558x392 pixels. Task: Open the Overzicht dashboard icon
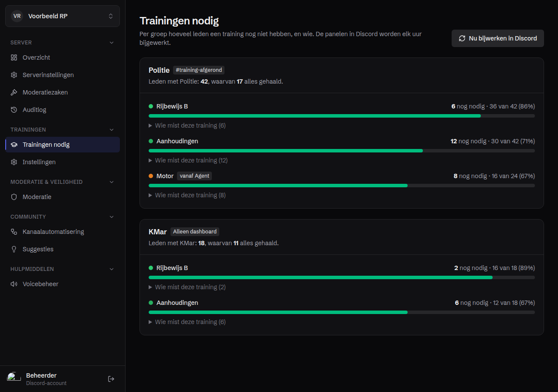pyautogui.click(x=14, y=57)
